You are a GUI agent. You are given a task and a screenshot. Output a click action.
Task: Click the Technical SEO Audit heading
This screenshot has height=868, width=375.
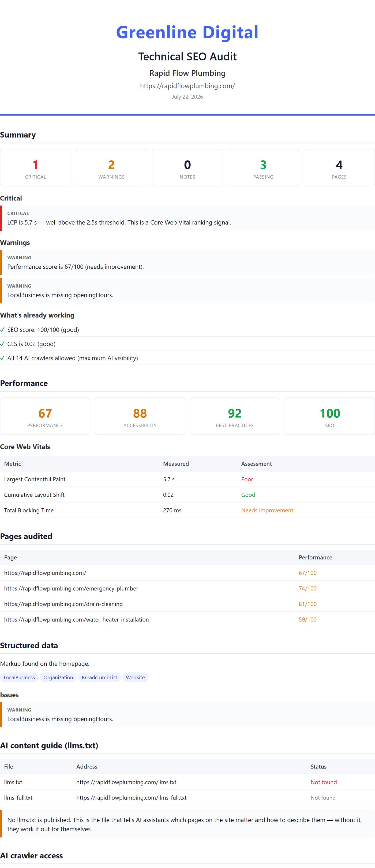[187, 56]
